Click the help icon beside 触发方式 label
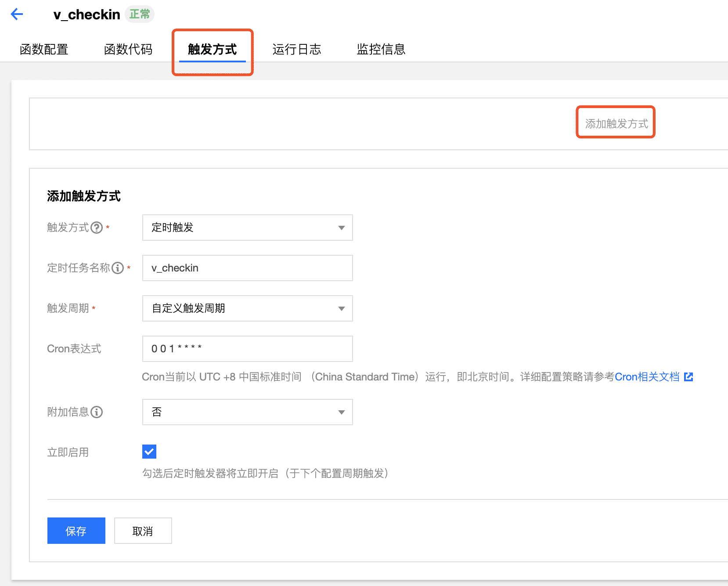 97,228
